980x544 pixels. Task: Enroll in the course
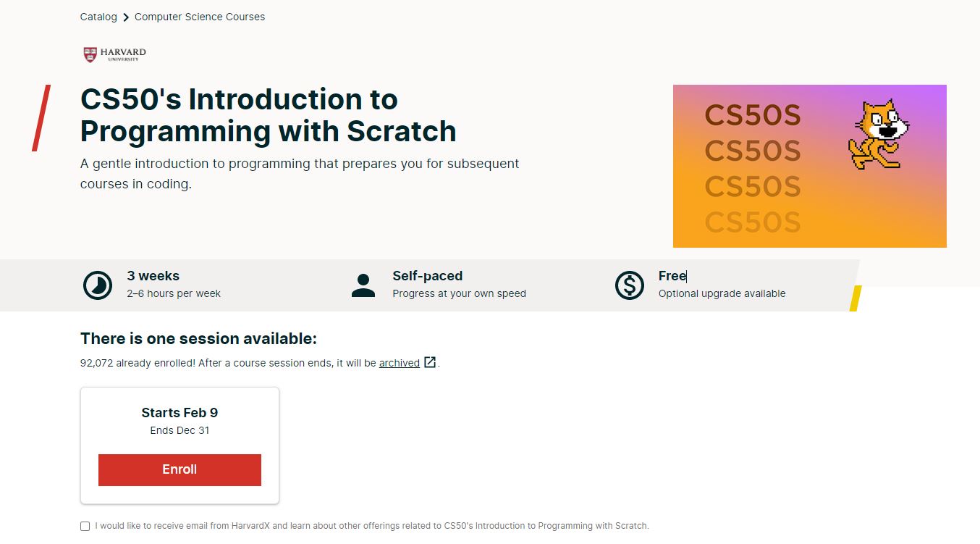[179, 469]
